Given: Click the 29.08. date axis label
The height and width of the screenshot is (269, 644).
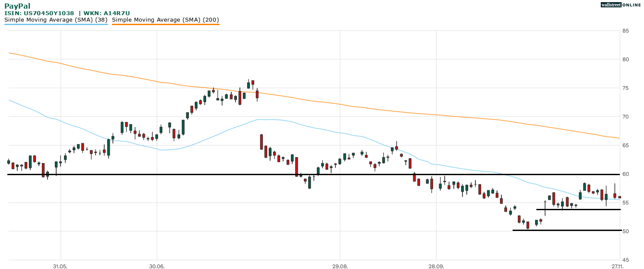Looking at the screenshot, I should pyautogui.click(x=340, y=266).
